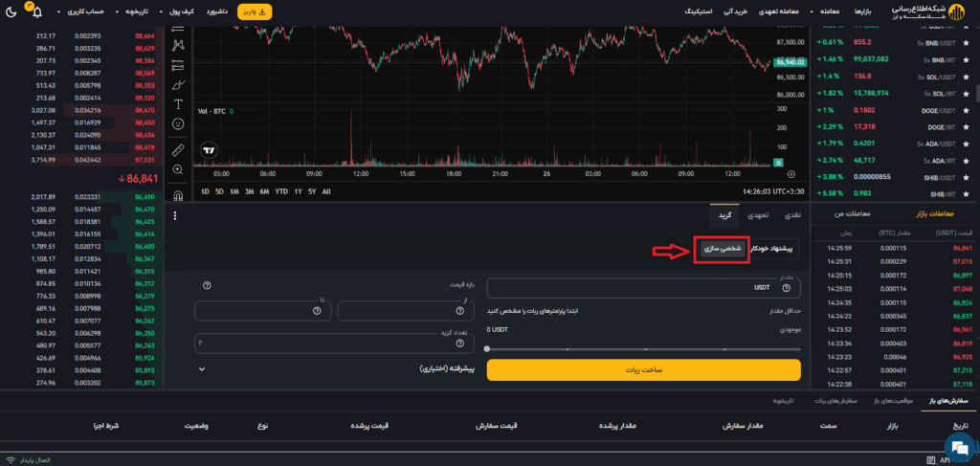Open the موقعیت‌های باز tab
The width and height of the screenshot is (980, 466).
pyautogui.click(x=893, y=401)
